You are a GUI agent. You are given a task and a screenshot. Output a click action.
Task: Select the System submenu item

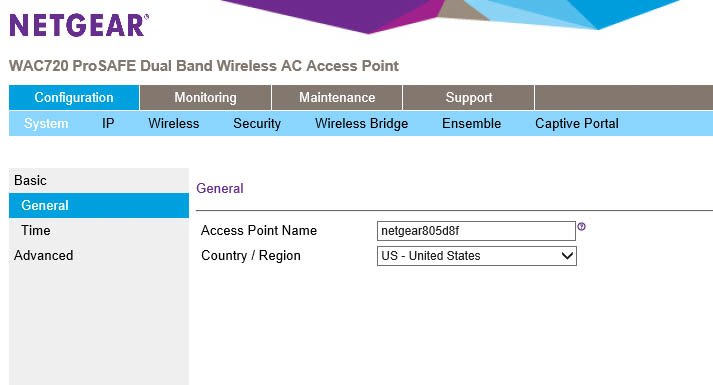pyautogui.click(x=46, y=124)
